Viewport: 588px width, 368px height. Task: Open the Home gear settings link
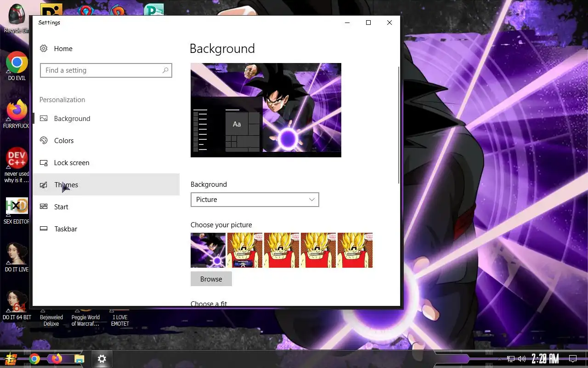(56, 48)
